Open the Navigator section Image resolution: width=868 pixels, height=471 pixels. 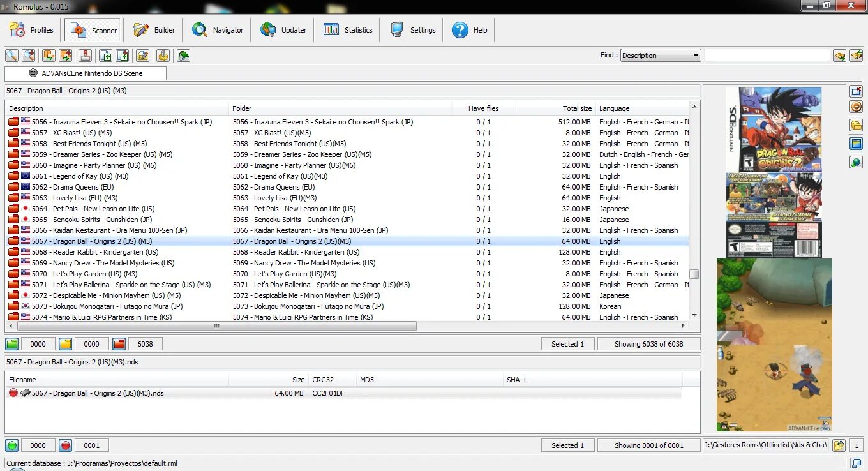coord(218,30)
